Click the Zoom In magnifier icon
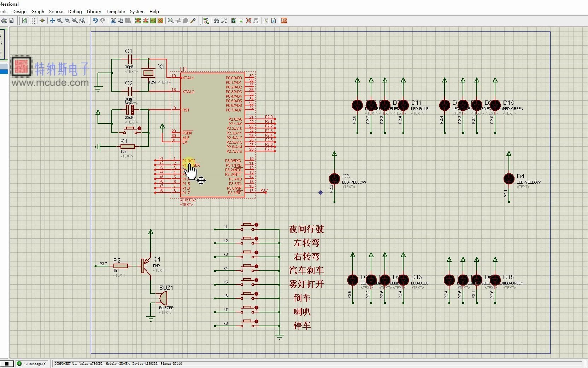 (60, 21)
